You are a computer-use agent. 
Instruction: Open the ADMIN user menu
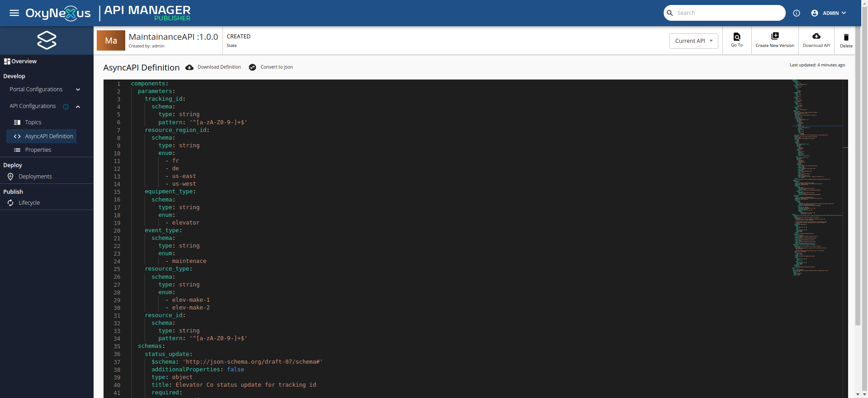(829, 13)
